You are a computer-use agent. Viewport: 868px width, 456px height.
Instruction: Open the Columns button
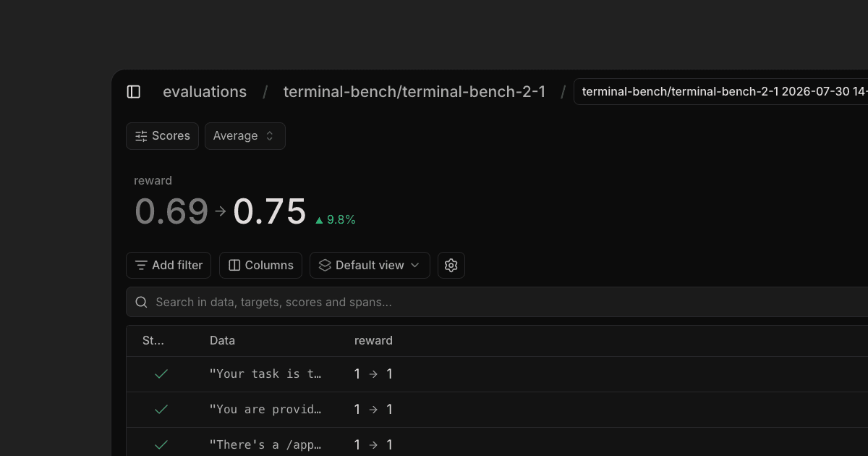click(260, 266)
